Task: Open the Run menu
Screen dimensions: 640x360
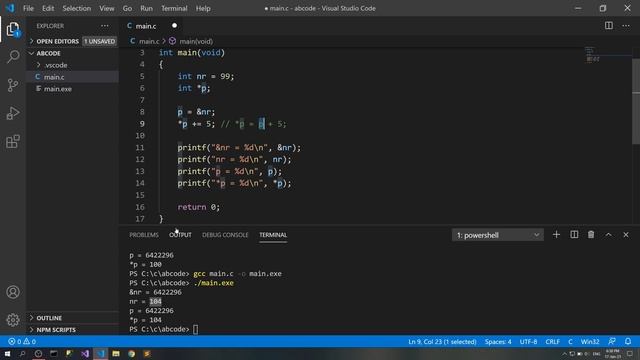Action: [x=147, y=8]
